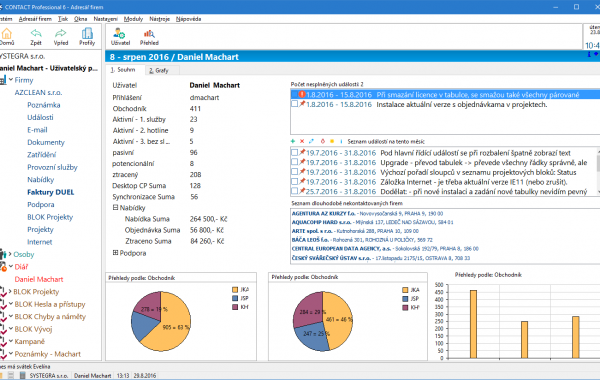The width and height of the screenshot is (600, 380).
Task: Open the Nápověda help menu
Action: [188, 19]
